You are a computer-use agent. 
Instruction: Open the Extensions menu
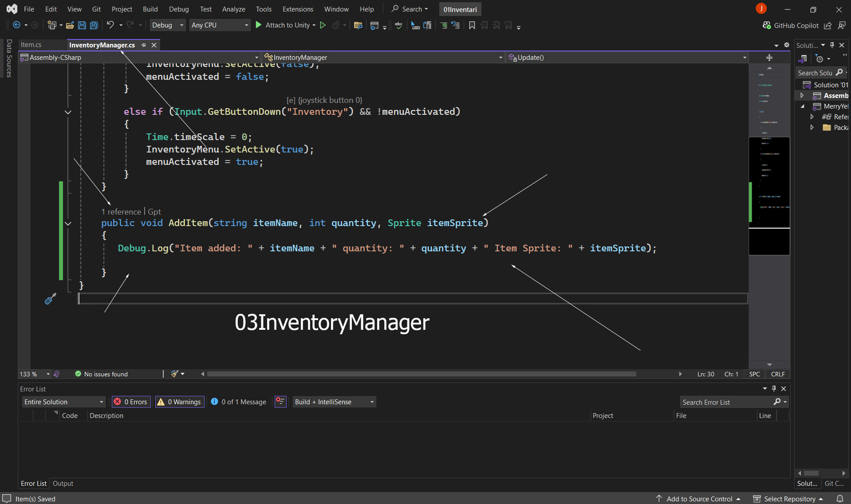point(297,9)
